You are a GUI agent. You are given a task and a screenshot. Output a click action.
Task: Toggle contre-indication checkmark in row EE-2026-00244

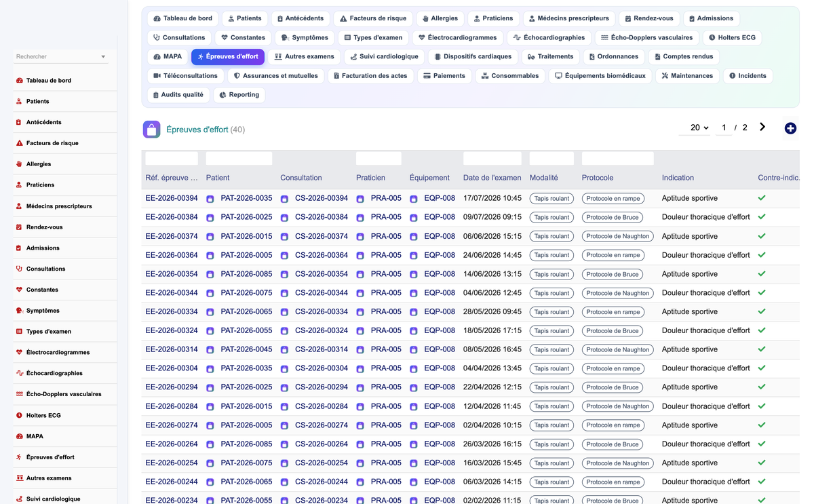click(x=762, y=482)
